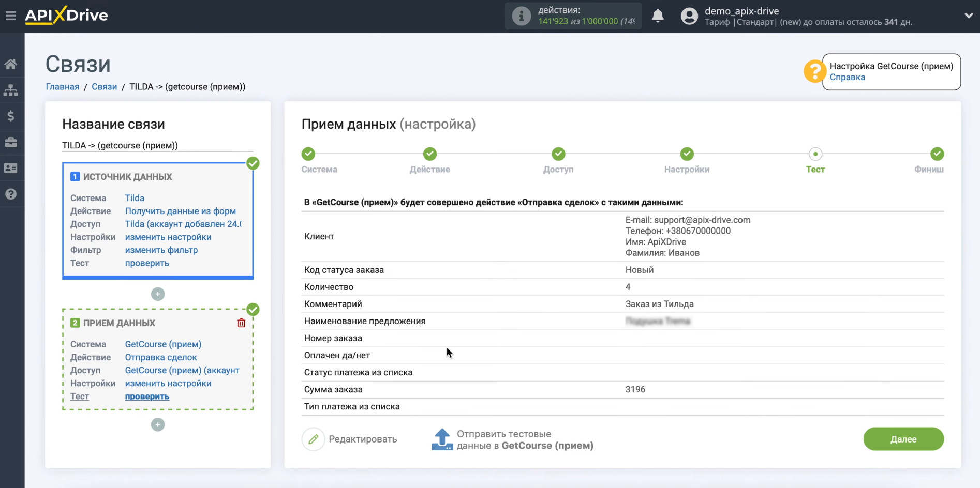The width and height of the screenshot is (980, 488).
Task: Send test data to GetCourse (прием)
Action: coord(525,440)
